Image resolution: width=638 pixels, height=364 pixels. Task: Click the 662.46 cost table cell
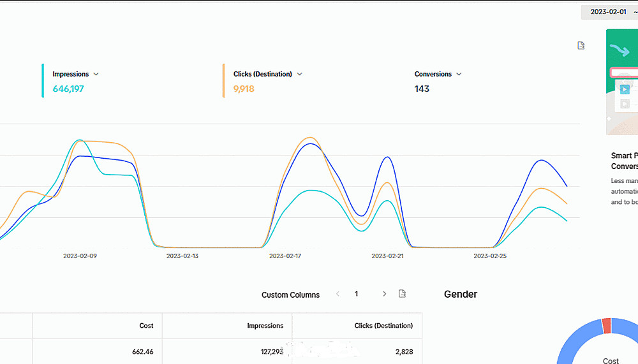(x=141, y=351)
